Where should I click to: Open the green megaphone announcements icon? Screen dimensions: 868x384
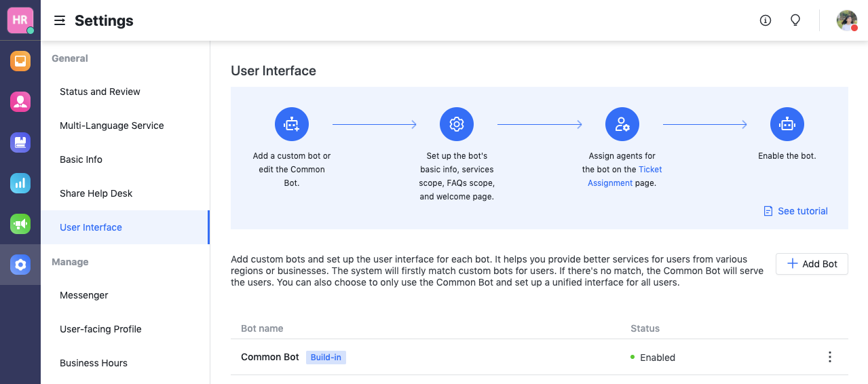click(x=20, y=224)
